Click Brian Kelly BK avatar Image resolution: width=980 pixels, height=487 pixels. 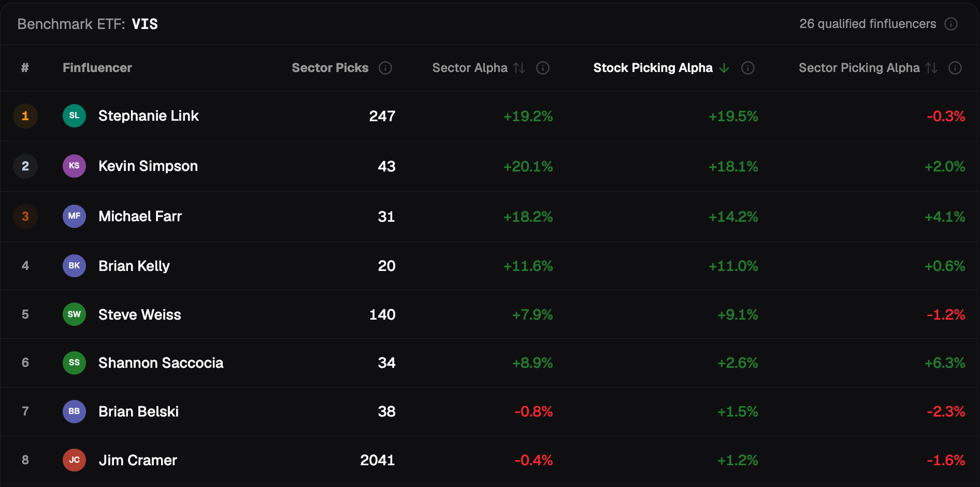click(74, 266)
